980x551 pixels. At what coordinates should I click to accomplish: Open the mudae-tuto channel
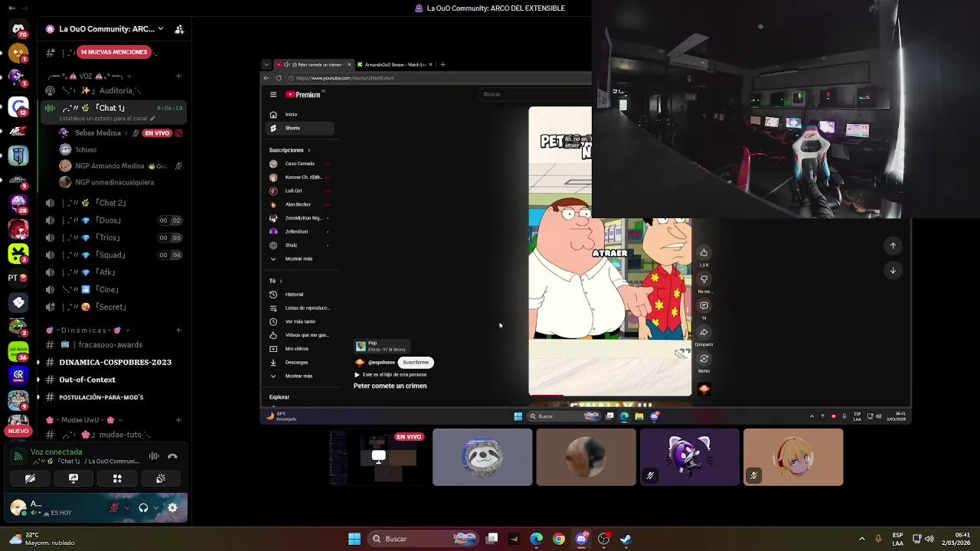click(115, 435)
